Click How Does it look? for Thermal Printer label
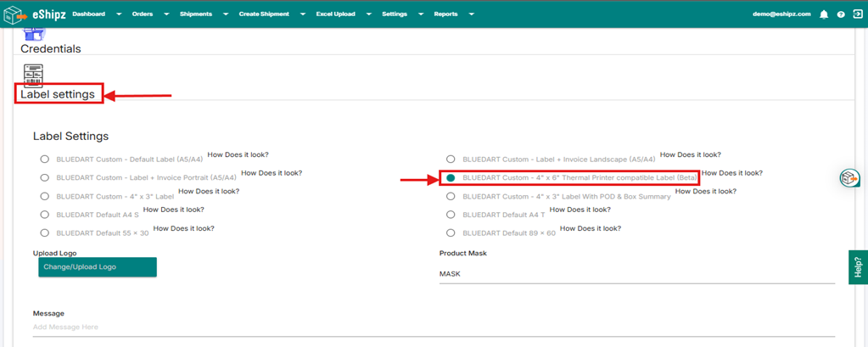 (732, 173)
